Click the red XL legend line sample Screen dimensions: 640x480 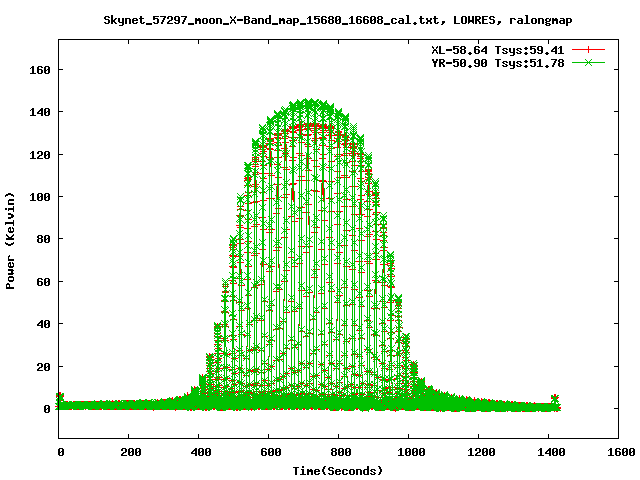click(x=588, y=50)
